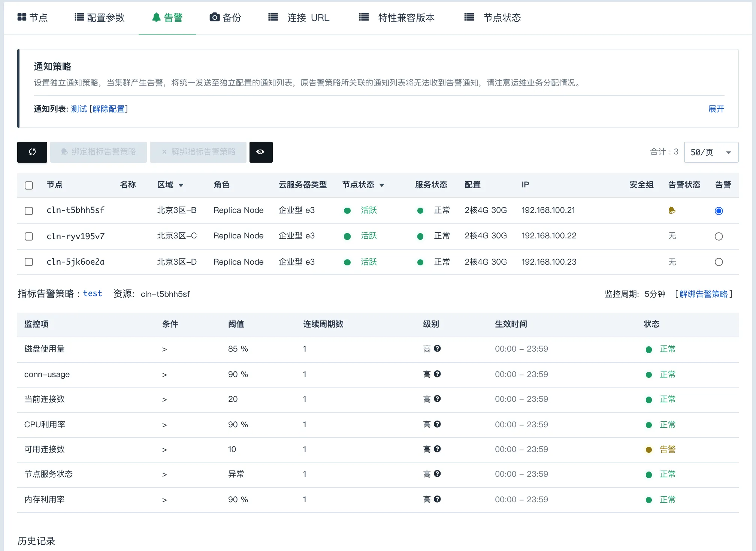Expand the notification policy via 展开
The image size is (756, 551).
pyautogui.click(x=716, y=109)
